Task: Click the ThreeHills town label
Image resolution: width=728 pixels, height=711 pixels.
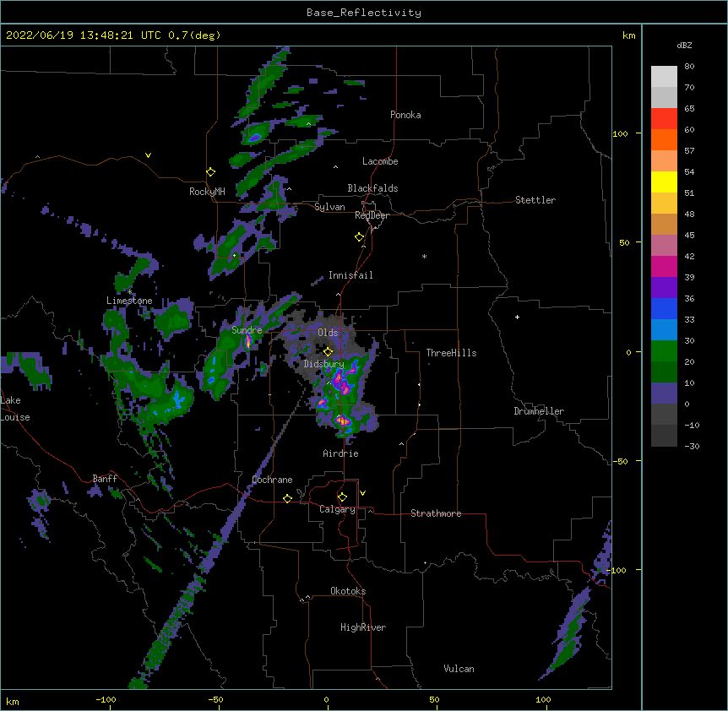Action: [x=452, y=353]
